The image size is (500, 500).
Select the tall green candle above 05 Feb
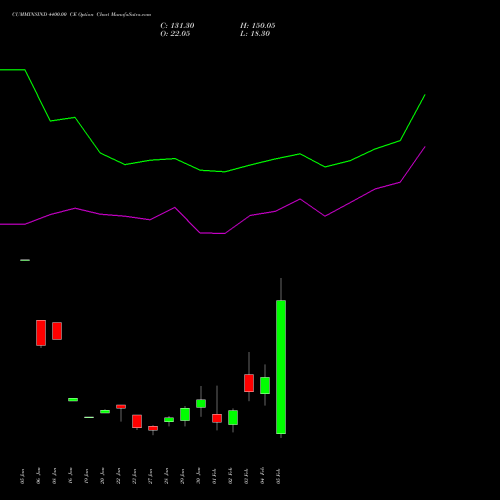tap(281, 367)
